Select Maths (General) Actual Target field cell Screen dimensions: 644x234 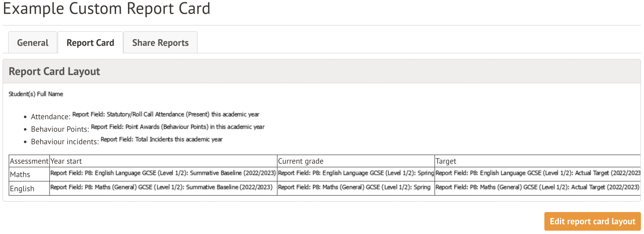tap(537, 187)
